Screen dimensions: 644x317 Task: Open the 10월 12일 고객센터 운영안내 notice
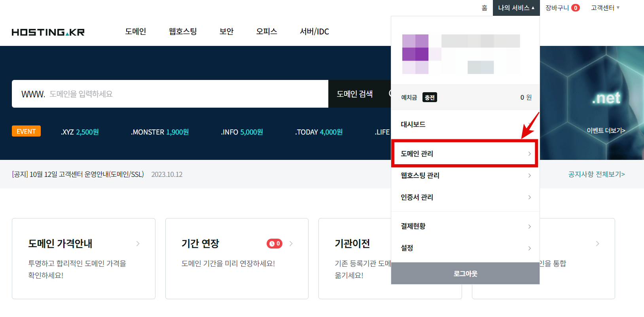[x=78, y=174]
